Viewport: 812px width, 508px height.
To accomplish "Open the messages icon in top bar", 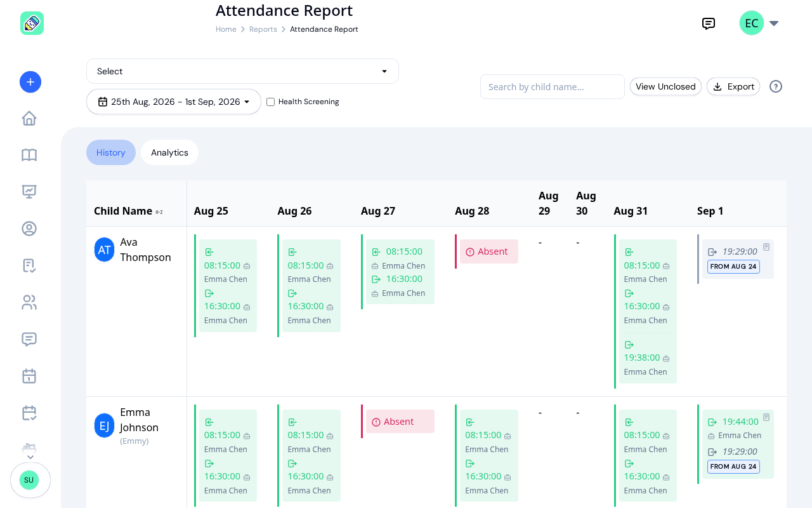I will click(709, 23).
